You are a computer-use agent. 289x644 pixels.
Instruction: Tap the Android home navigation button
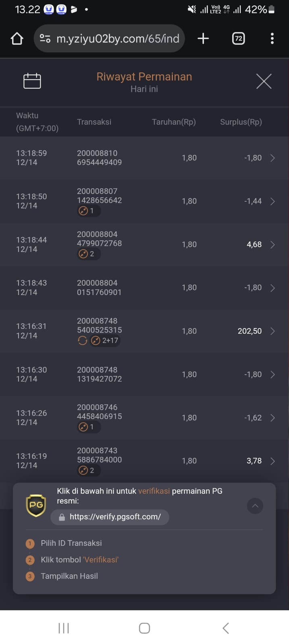click(x=144, y=628)
